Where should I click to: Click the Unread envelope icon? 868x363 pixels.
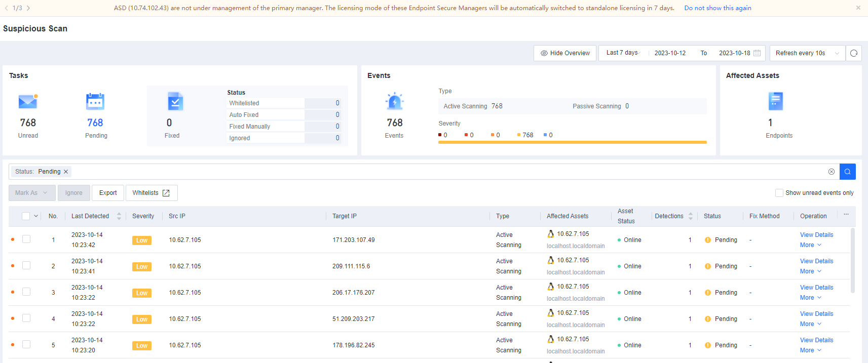point(28,102)
